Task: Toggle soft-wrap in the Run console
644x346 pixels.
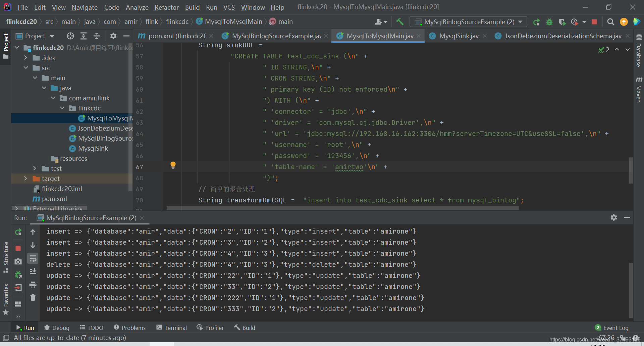Action: coord(33,258)
